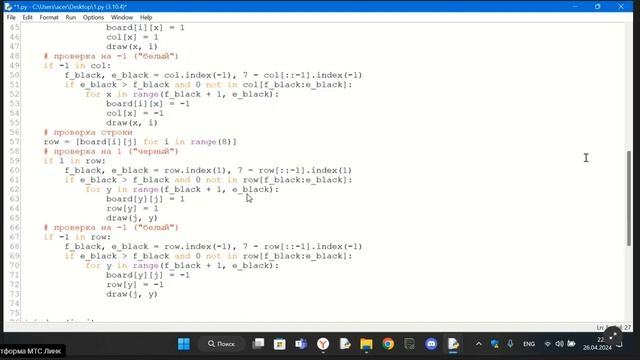Open Google Chrome from the taskbar
The width and height of the screenshot is (640, 360).
[388, 344]
